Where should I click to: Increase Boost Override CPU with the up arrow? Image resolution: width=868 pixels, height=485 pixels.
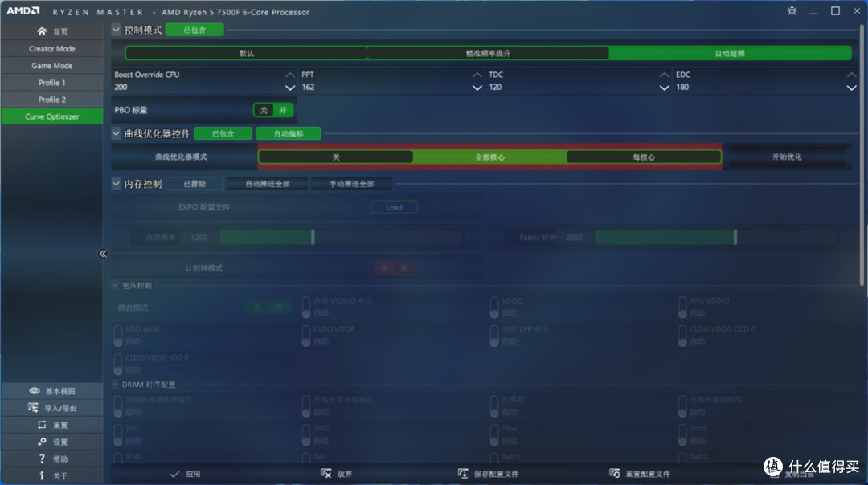289,75
